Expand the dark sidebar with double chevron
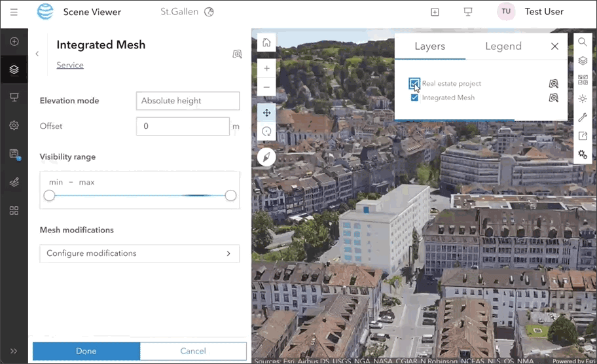 point(14,351)
